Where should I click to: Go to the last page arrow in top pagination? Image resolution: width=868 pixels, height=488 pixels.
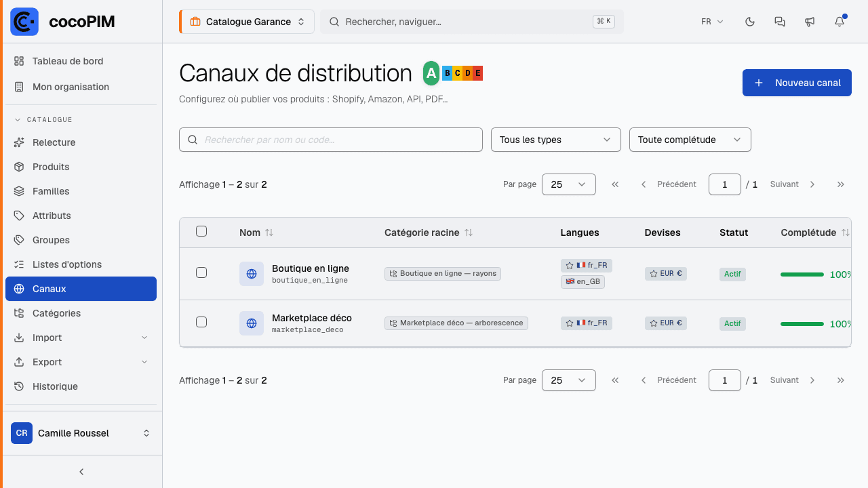pyautogui.click(x=841, y=184)
